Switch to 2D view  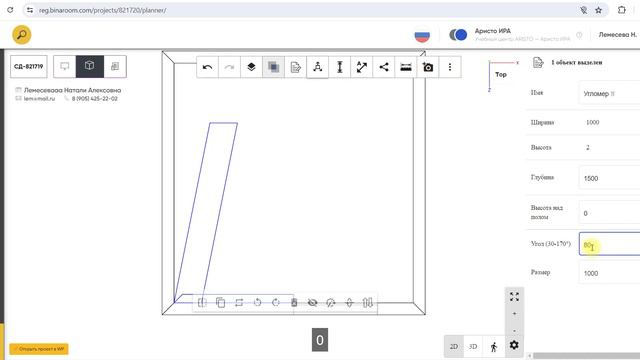click(454, 347)
